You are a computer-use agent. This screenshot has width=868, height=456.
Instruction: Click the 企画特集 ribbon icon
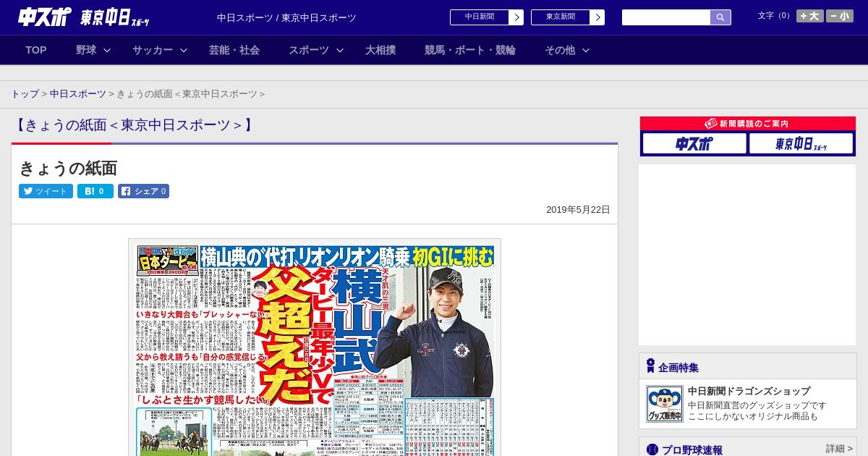650,366
